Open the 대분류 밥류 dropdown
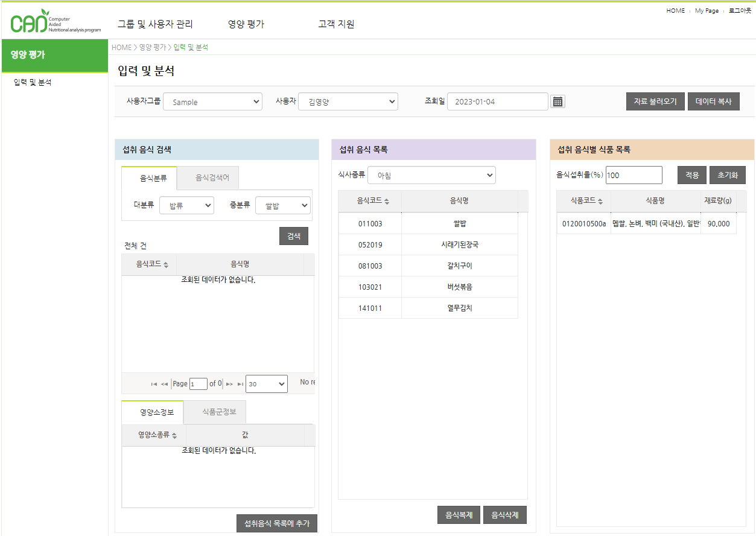 tap(186, 206)
